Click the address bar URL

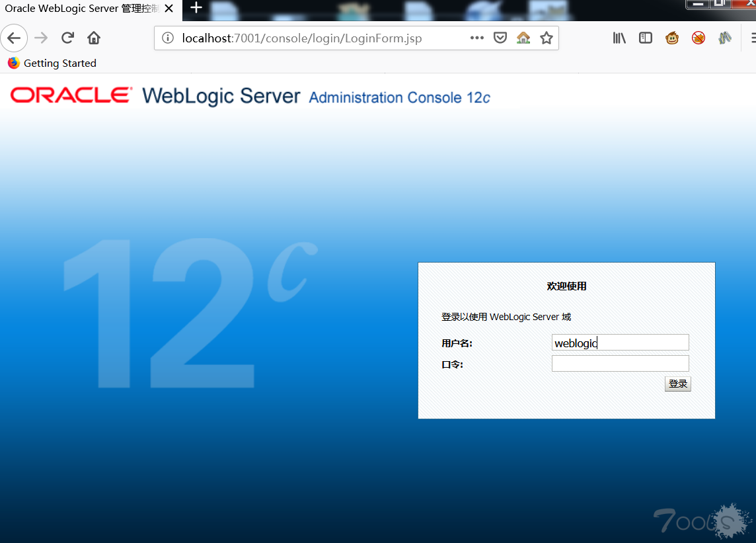tap(302, 38)
